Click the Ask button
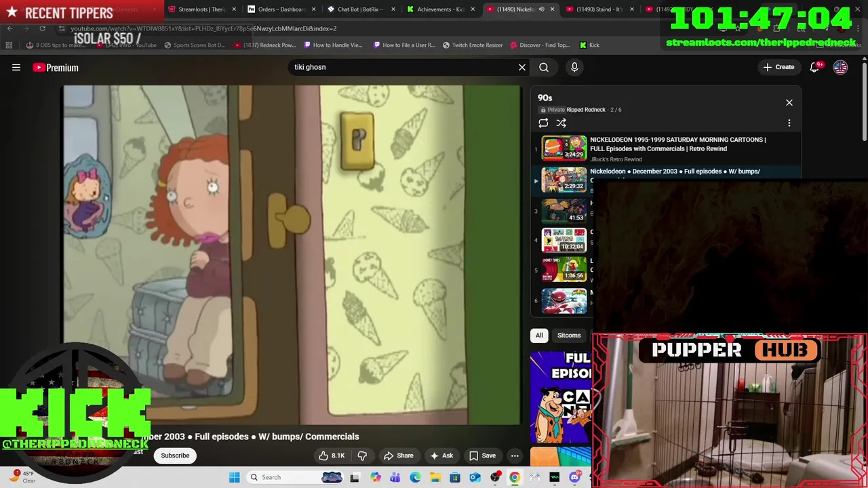 441,455
